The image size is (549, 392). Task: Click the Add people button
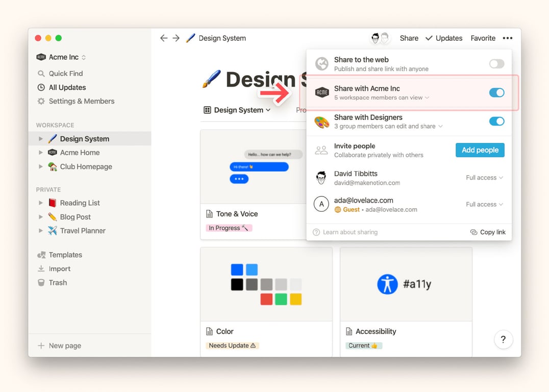tap(480, 150)
